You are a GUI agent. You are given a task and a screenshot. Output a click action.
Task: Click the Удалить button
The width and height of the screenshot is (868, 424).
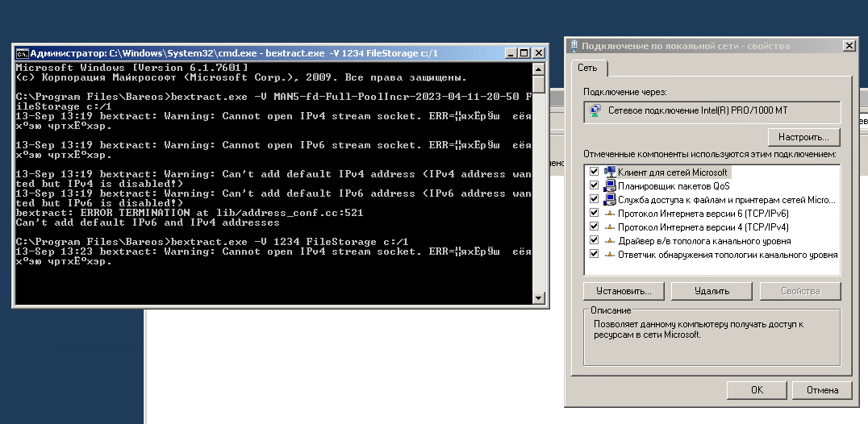pyautogui.click(x=711, y=291)
